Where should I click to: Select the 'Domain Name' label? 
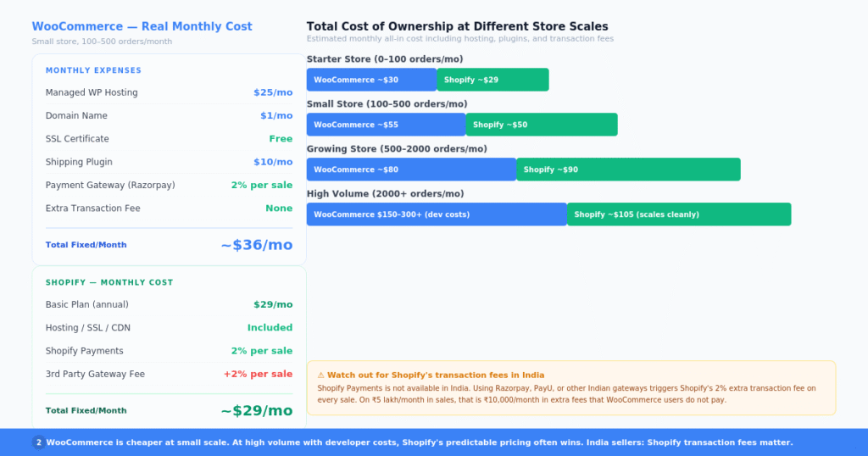pos(76,115)
